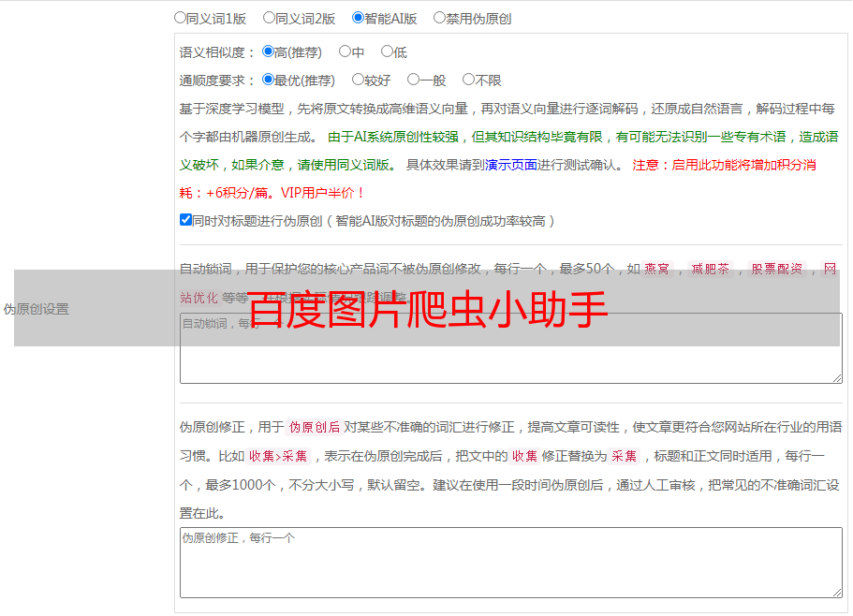This screenshot has width=853, height=616.
Task: Set 语义相似度 to 高(推荐)
Action: coord(268,52)
